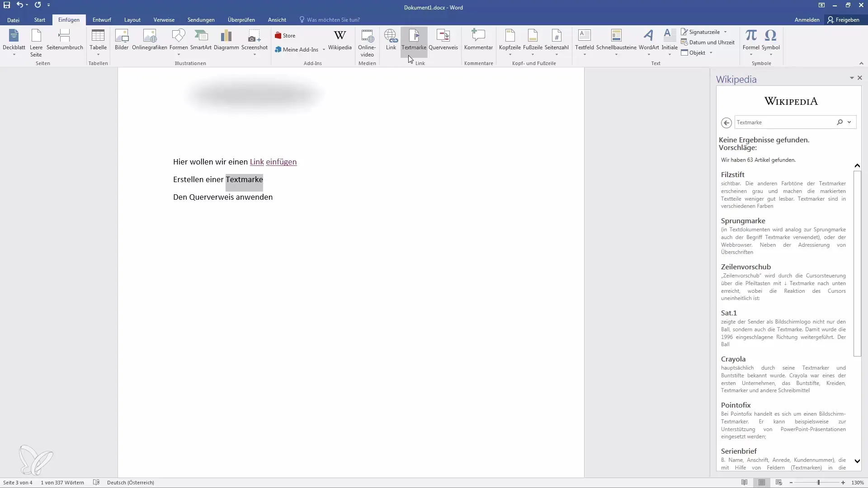This screenshot has width=868, height=488.
Task: Open Datum und Uhrzeit dialog
Action: [x=708, y=42]
